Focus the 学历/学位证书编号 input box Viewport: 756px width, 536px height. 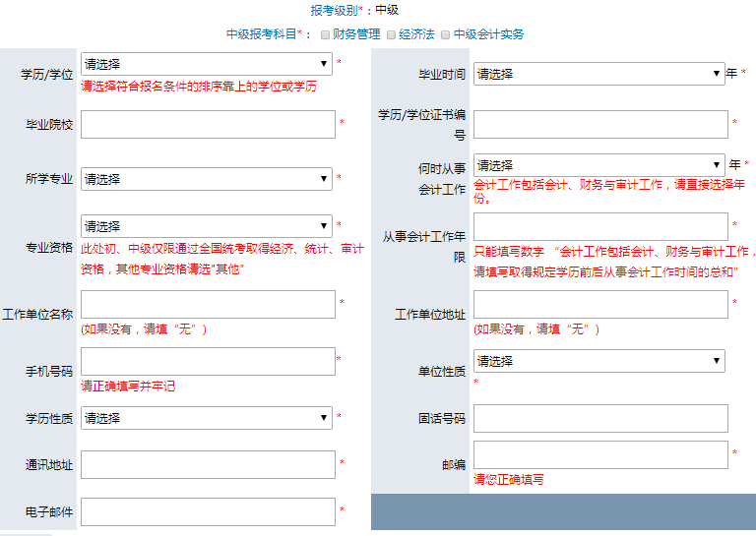click(x=600, y=124)
